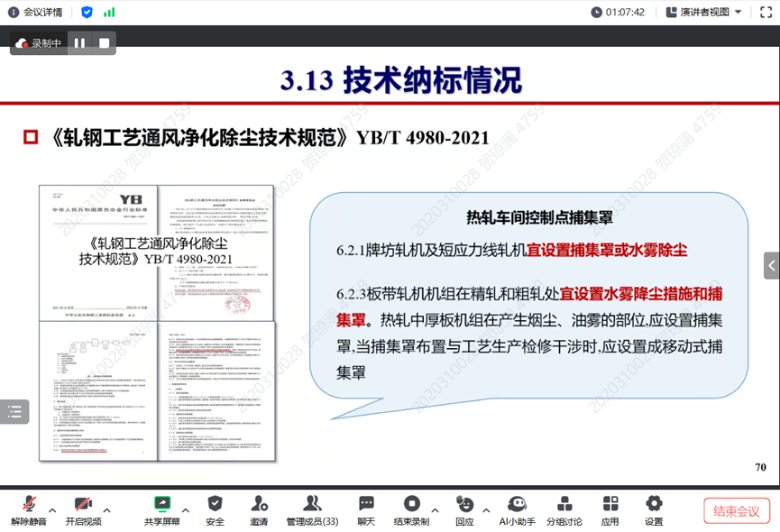Expand the audio options arrow beside 解除静音
The image size is (780, 532).
click(x=52, y=509)
